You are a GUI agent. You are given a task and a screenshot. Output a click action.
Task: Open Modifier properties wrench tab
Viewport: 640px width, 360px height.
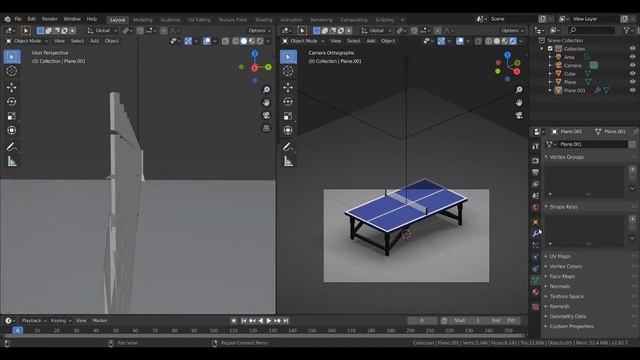(x=536, y=233)
